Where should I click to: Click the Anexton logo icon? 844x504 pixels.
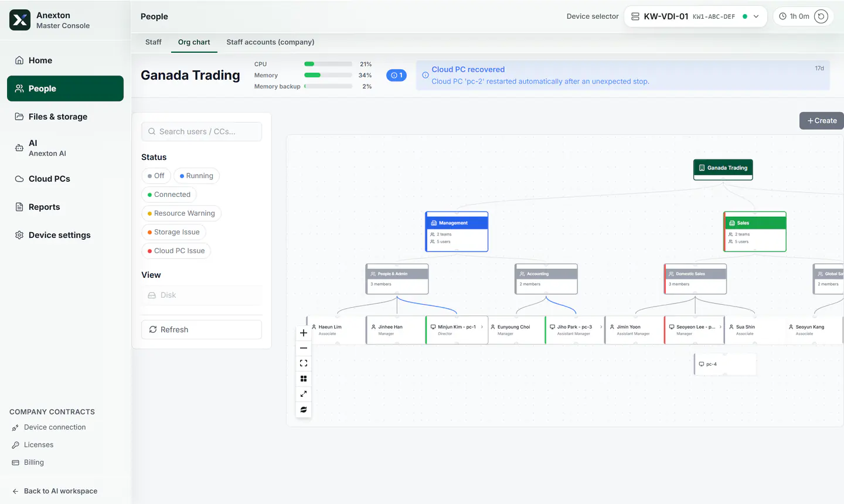click(20, 20)
